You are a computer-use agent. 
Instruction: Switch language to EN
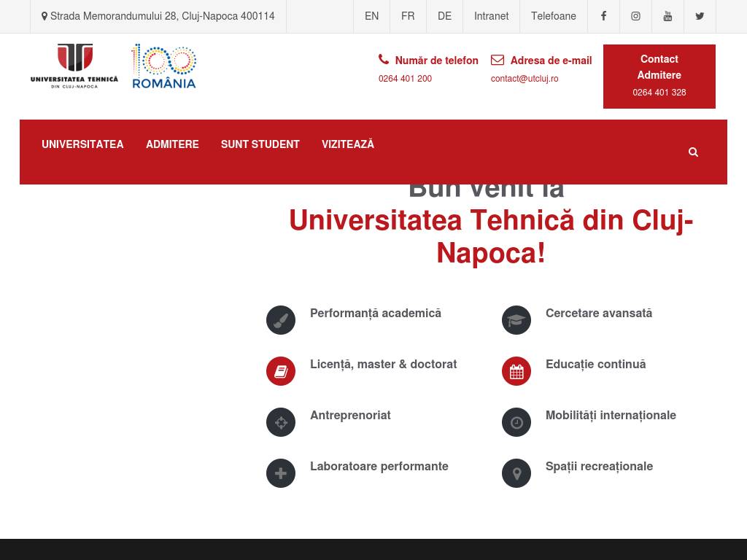[x=371, y=16]
